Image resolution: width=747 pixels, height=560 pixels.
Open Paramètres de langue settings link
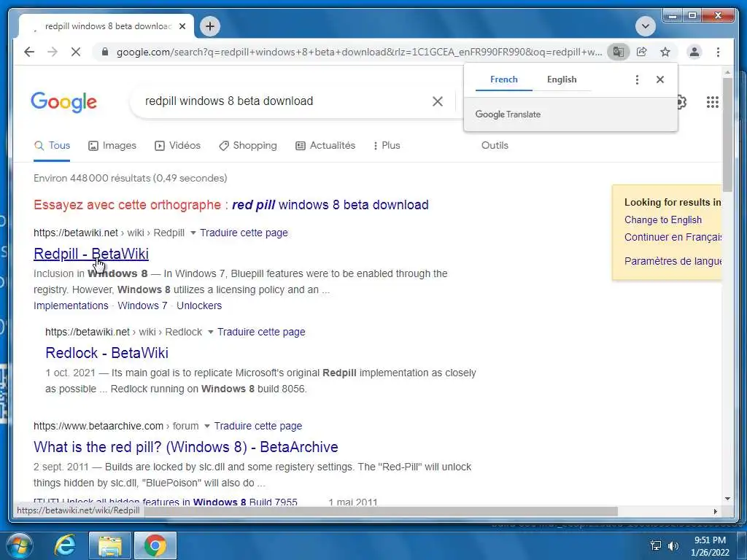click(x=673, y=261)
